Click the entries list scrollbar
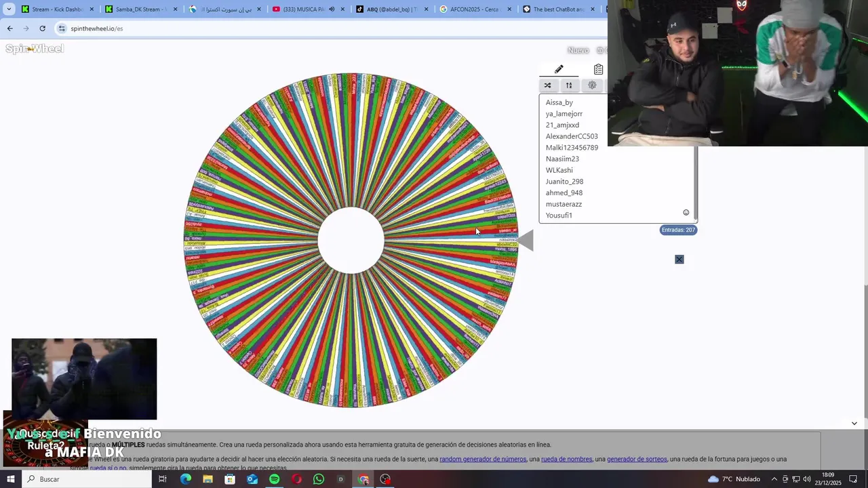The height and width of the screenshot is (488, 868). point(695,184)
